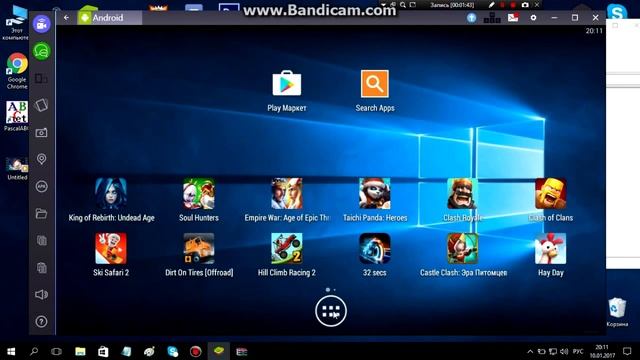Open Empire War: Age of Epic game
This screenshot has width=640, height=360.
(x=287, y=194)
